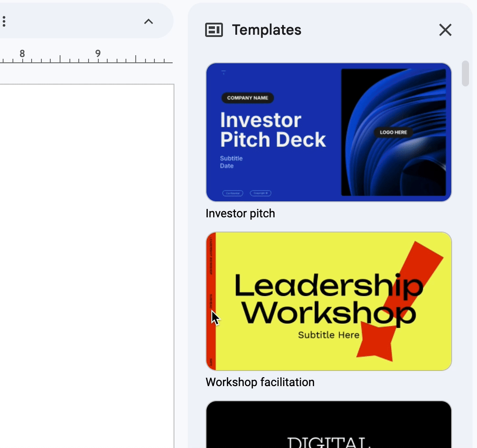Image resolution: width=477 pixels, height=448 pixels.
Task: Click the Templates panel scrollbar handle
Action: pos(465,73)
